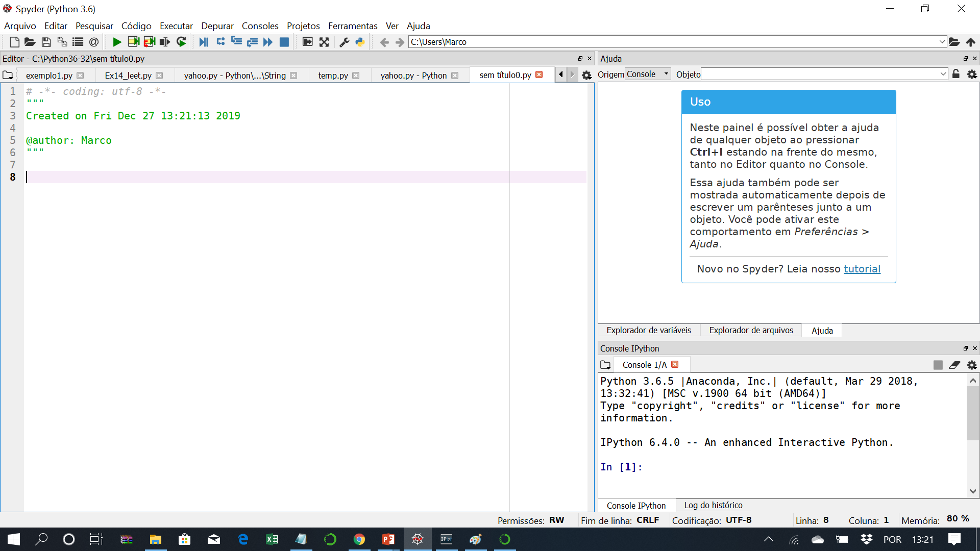Go back with the left arrow icon
Image resolution: width=980 pixels, height=551 pixels.
[384, 42]
